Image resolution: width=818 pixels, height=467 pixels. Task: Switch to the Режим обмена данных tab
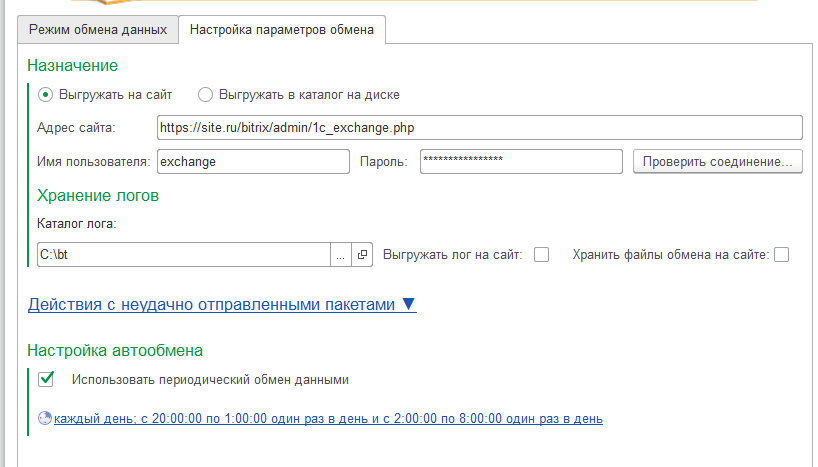tap(98, 30)
